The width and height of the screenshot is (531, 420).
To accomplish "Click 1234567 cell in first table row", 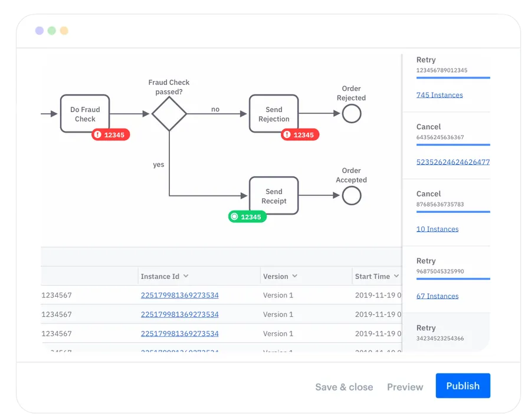I will click(57, 295).
